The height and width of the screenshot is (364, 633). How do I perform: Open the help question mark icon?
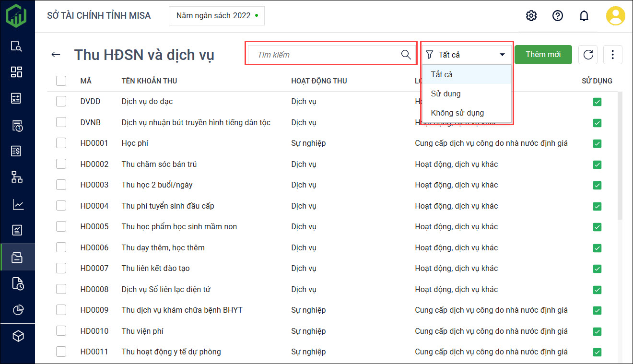pyautogui.click(x=557, y=16)
